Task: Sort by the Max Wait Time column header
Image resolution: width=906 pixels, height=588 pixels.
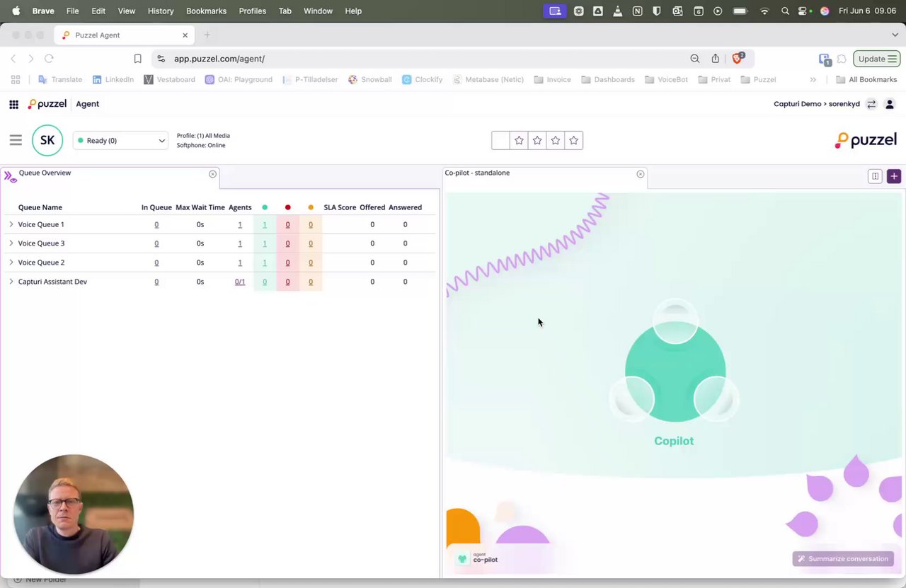Action: [200, 207]
